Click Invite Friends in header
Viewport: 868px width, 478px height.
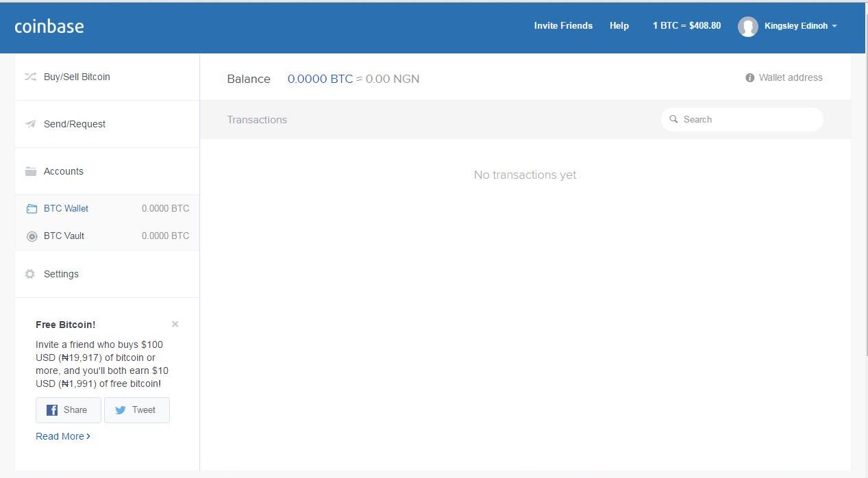pos(563,25)
